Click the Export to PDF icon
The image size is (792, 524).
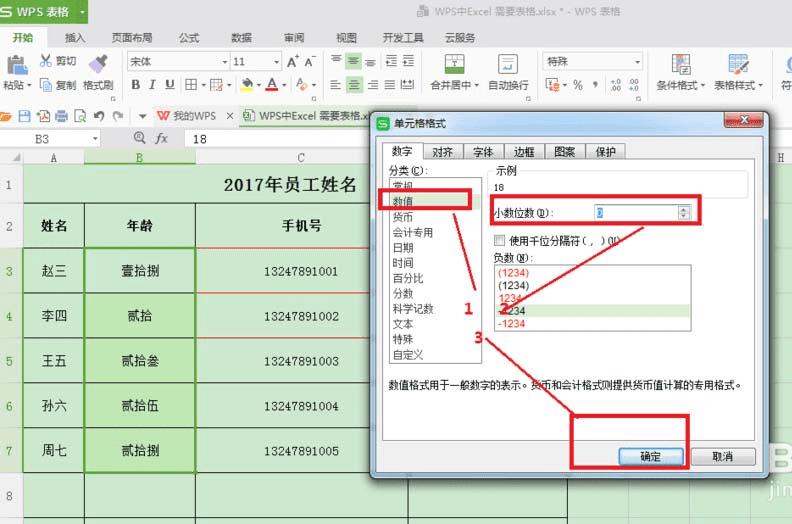(43, 116)
